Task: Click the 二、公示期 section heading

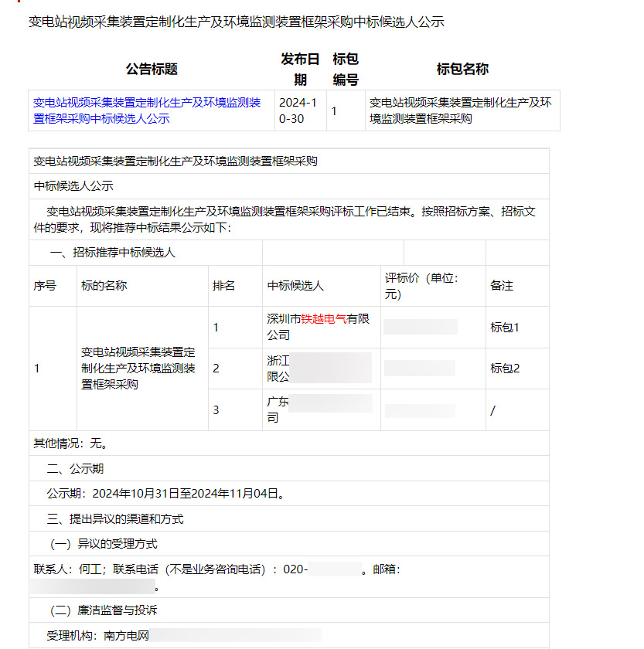Action: [75, 468]
